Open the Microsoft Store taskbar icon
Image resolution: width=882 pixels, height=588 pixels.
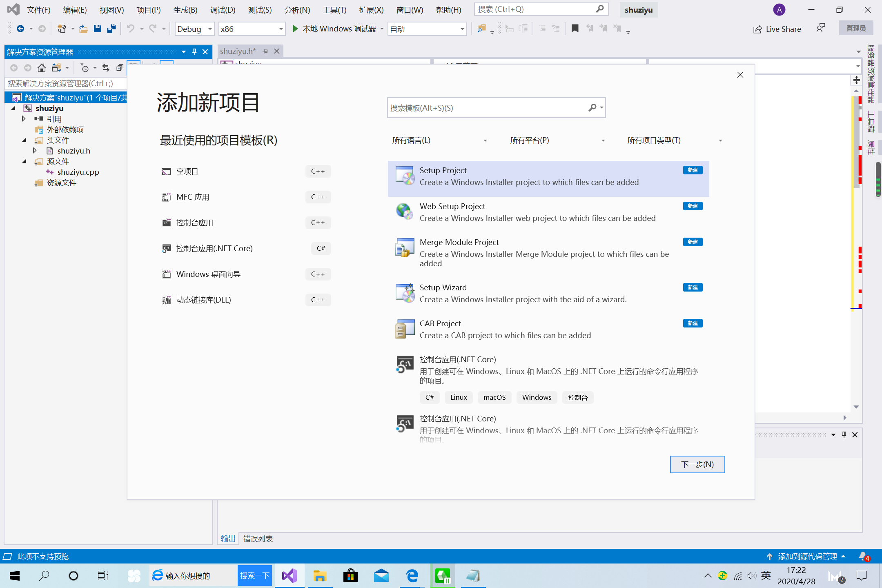coord(350,576)
